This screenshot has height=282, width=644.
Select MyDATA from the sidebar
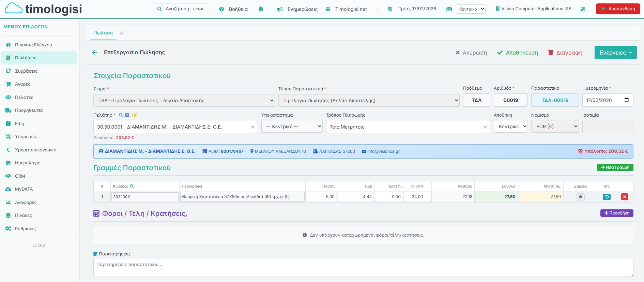24,189
